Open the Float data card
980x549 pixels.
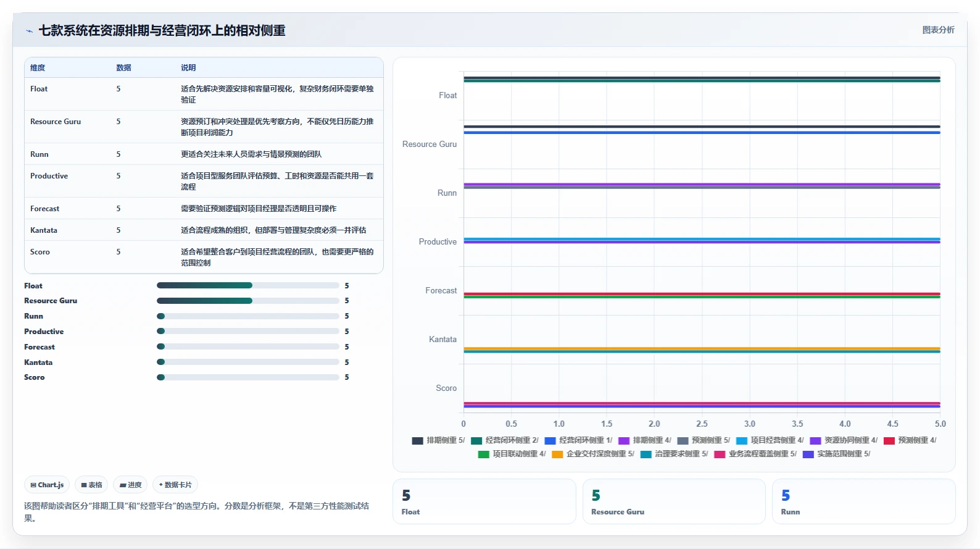[x=484, y=501]
